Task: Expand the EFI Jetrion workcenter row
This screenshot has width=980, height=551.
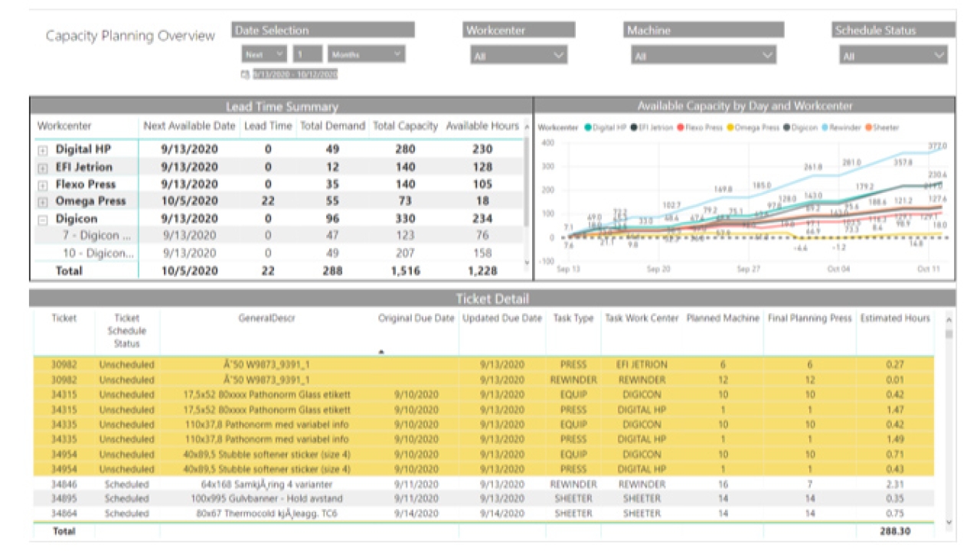Action: (x=43, y=168)
